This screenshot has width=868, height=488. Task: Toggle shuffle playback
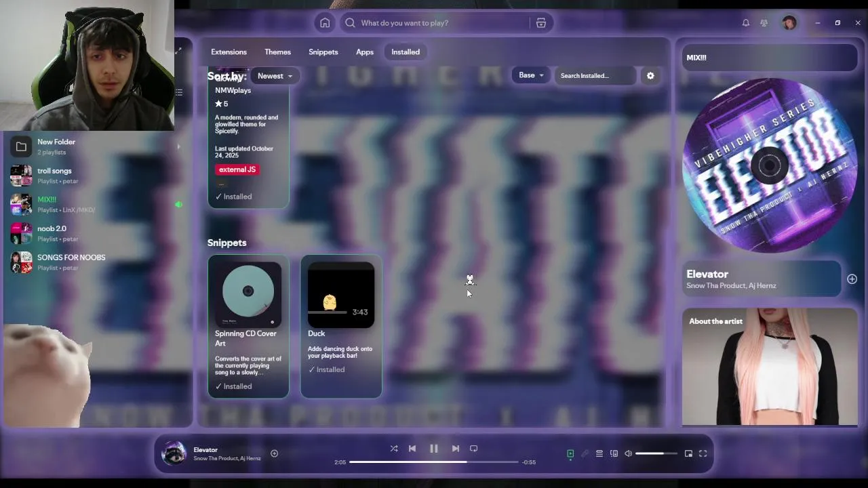[394, 449]
